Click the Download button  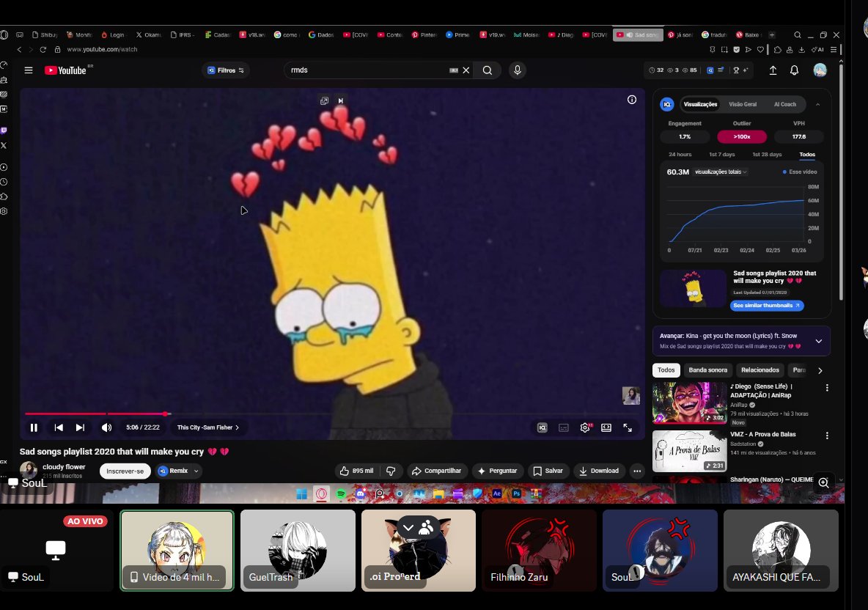599,471
